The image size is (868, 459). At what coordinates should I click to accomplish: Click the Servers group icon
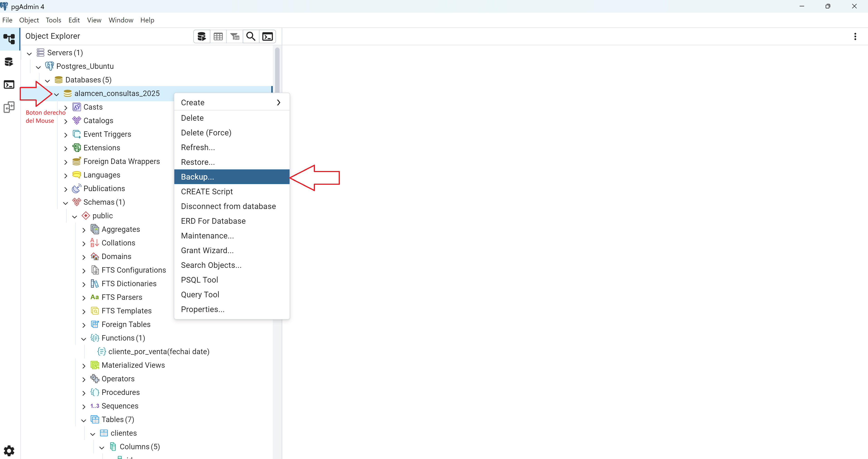[41, 53]
